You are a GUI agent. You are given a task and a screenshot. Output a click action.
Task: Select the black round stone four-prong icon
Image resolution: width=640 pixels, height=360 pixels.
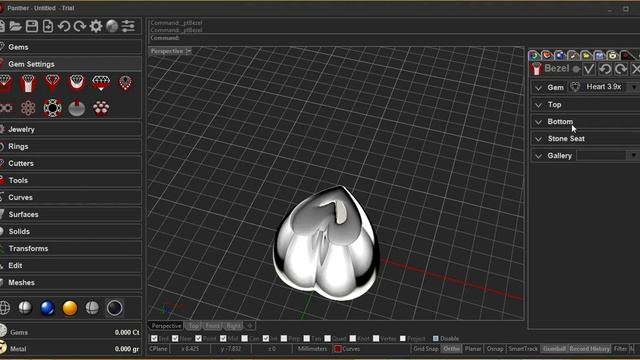(53, 108)
